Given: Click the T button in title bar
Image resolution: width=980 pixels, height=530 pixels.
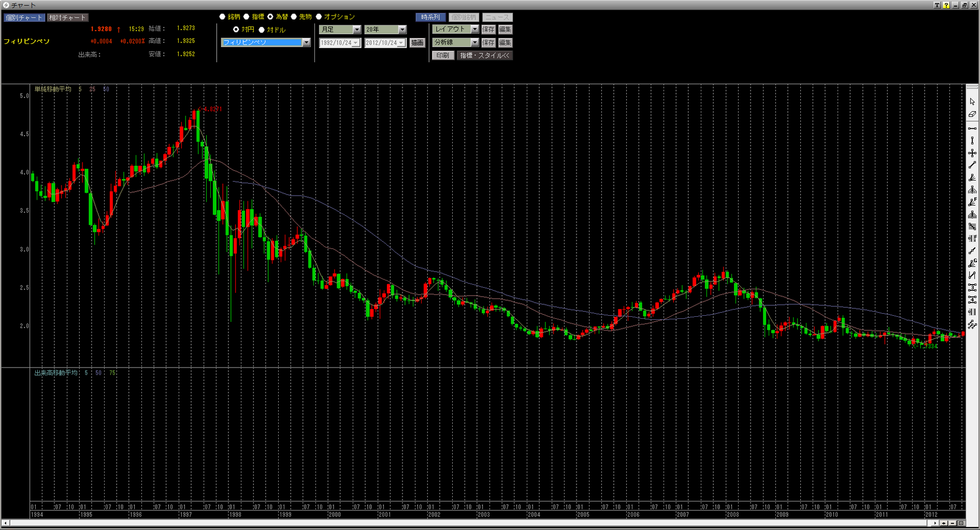Looking at the screenshot, I should pyautogui.click(x=937, y=5).
